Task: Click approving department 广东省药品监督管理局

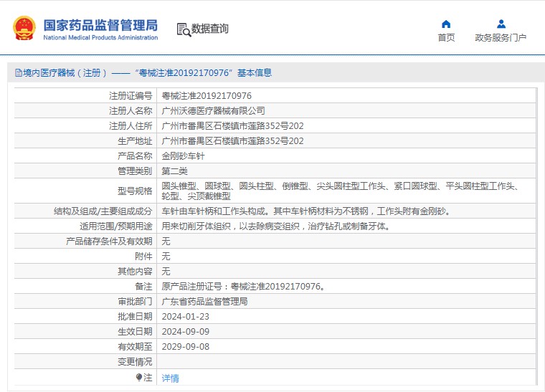Action: 204,302
